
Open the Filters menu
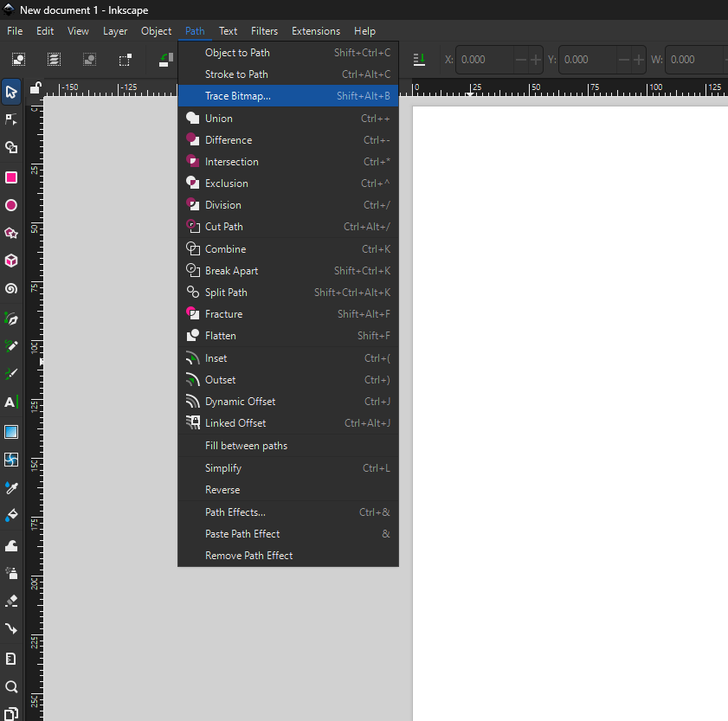pyautogui.click(x=264, y=31)
